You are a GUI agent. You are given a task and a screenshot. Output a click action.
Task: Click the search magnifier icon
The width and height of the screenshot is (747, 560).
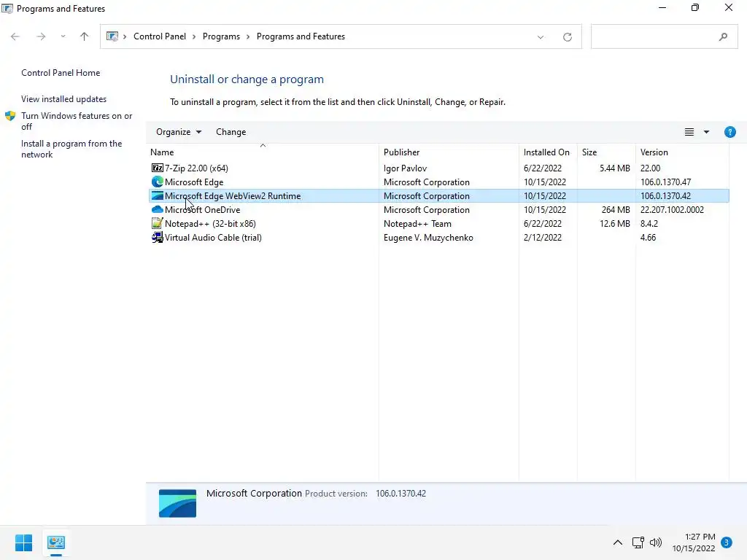point(723,36)
